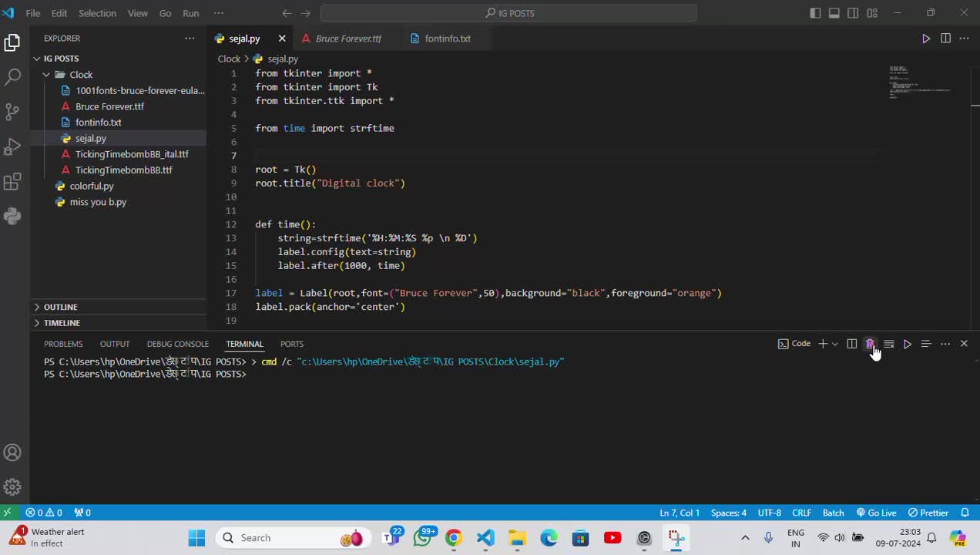Viewport: 980px width, 555px height.
Task: Open the Selection menu
Action: tap(97, 13)
